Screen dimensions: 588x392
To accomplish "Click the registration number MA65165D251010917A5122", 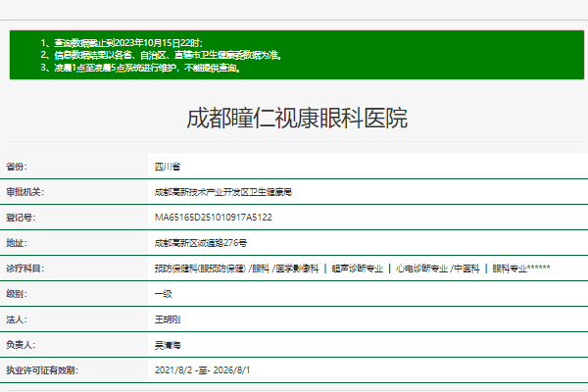I will click(x=214, y=218).
